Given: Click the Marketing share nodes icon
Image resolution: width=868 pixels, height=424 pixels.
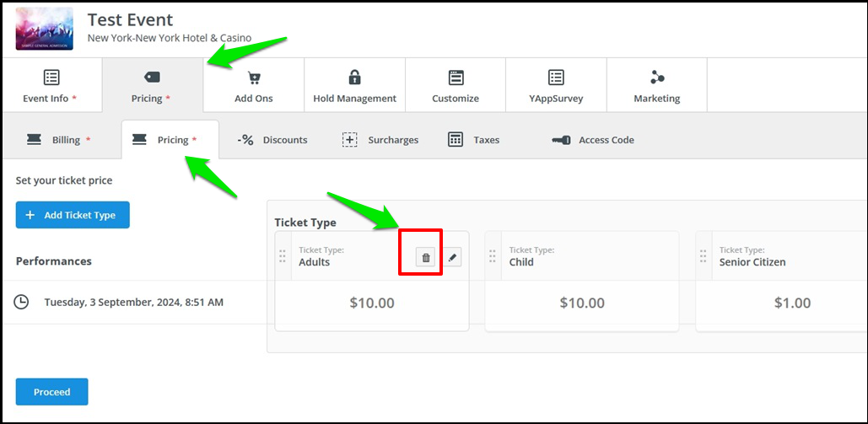Looking at the screenshot, I should [657, 77].
